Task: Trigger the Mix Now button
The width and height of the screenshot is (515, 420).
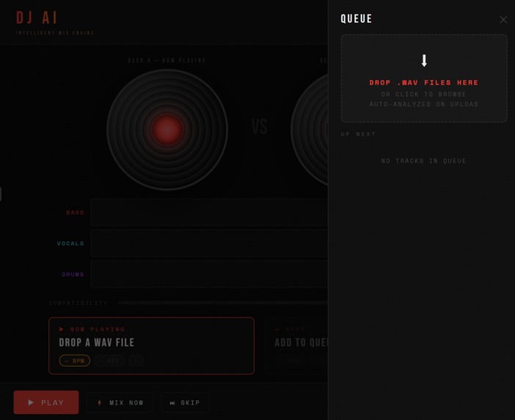Action: point(120,402)
